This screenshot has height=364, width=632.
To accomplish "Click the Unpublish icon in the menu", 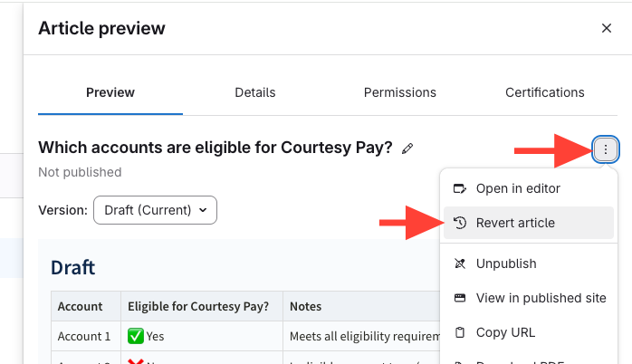I will coord(460,263).
